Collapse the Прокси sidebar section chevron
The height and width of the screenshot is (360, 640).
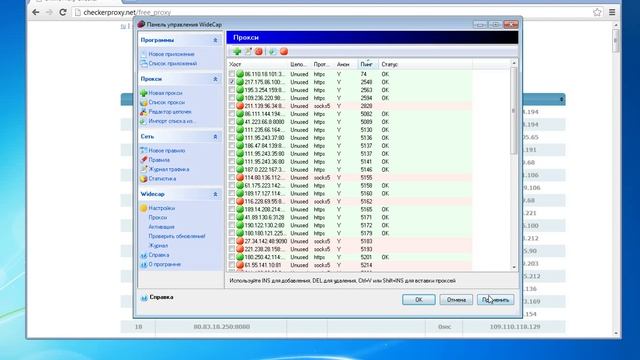click(x=215, y=79)
